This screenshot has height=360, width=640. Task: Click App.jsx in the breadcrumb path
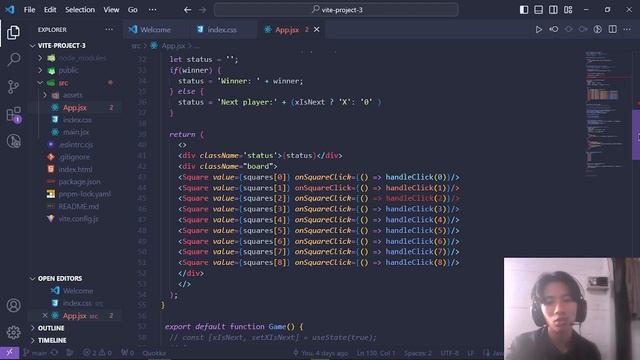click(x=173, y=46)
